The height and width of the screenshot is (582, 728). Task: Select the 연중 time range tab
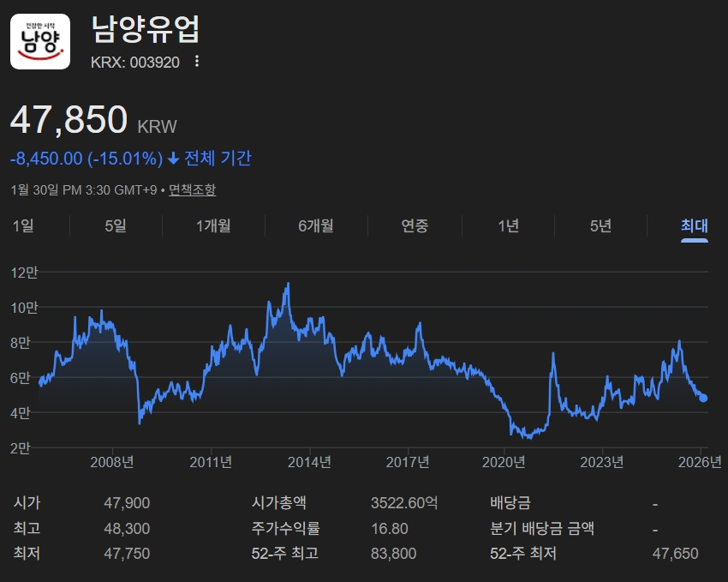click(415, 225)
